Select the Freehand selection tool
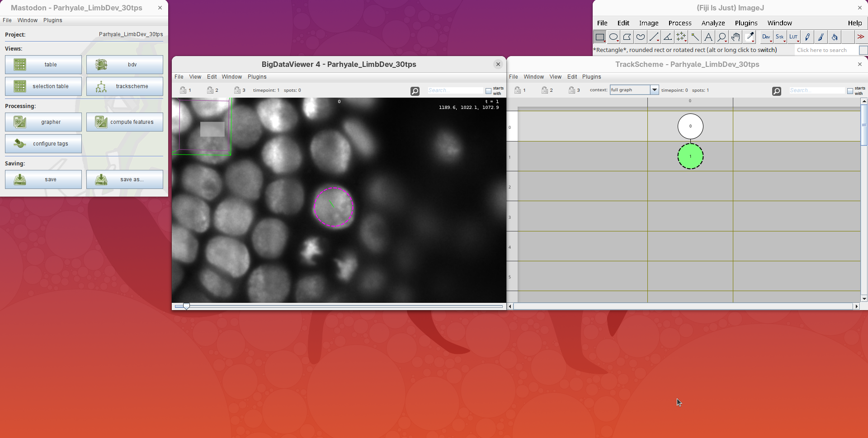The width and height of the screenshot is (868, 438). point(640,37)
